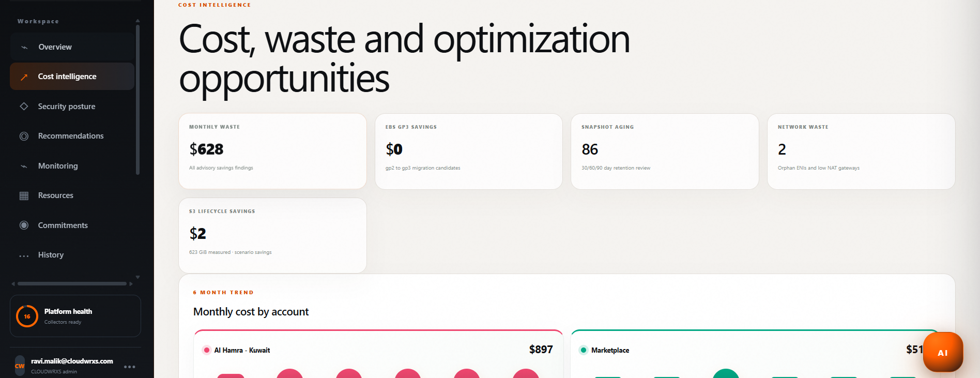Click the History dots icon

click(24, 255)
